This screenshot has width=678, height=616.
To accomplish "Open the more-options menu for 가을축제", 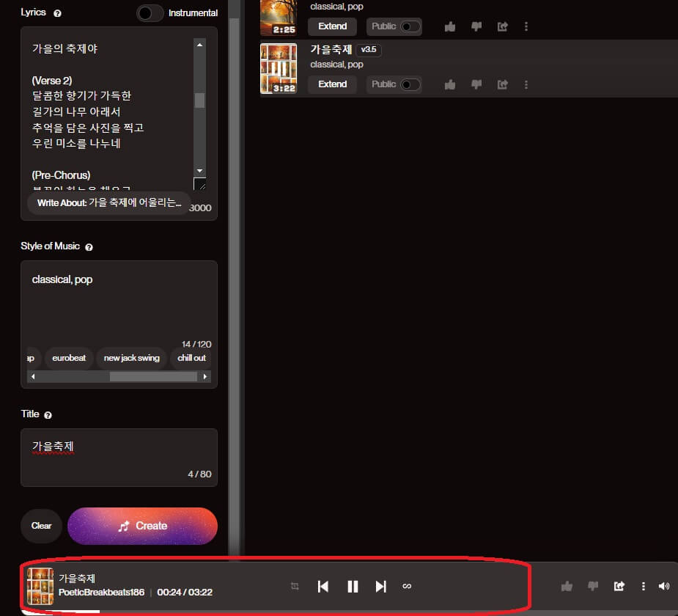I will click(x=526, y=85).
